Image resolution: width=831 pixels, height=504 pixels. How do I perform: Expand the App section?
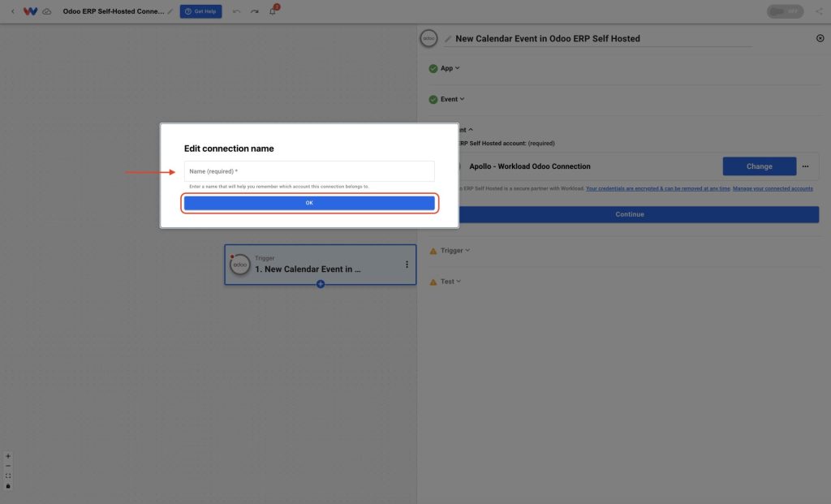point(450,68)
